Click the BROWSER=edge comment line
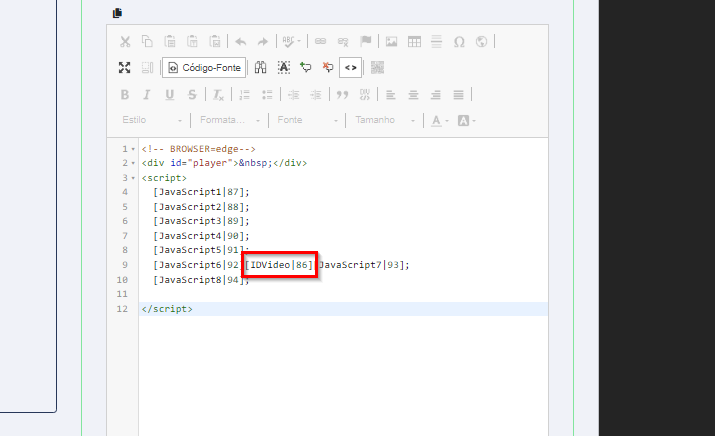The image size is (715, 436). pos(198,149)
